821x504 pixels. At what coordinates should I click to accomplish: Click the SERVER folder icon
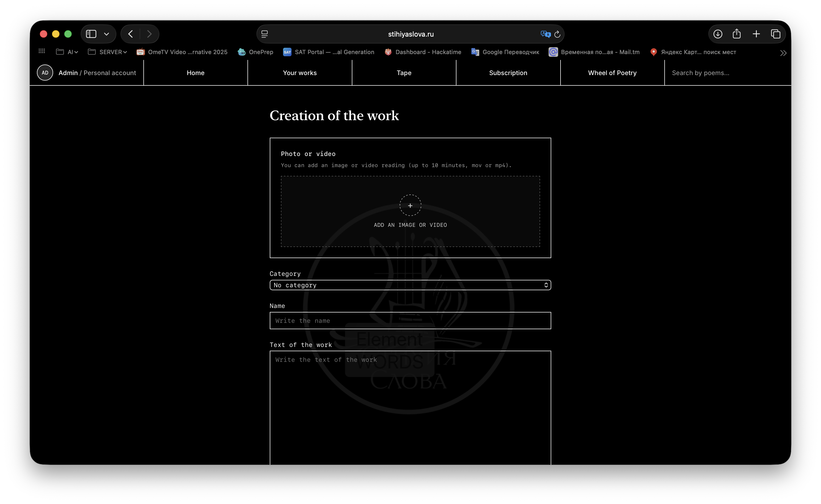92,52
